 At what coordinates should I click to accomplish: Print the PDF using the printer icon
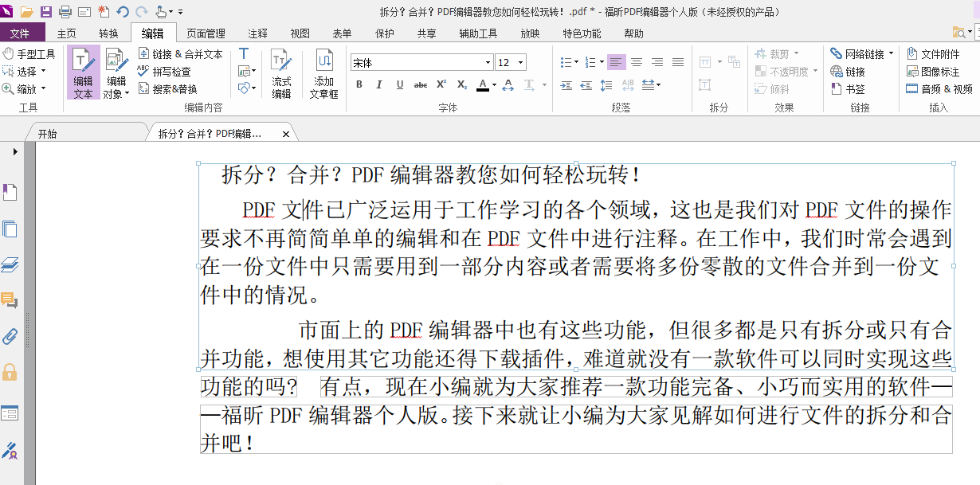click(65, 11)
